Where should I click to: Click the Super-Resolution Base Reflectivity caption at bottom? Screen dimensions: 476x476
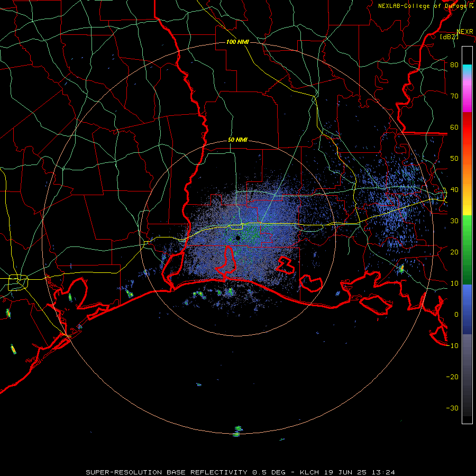241,472
